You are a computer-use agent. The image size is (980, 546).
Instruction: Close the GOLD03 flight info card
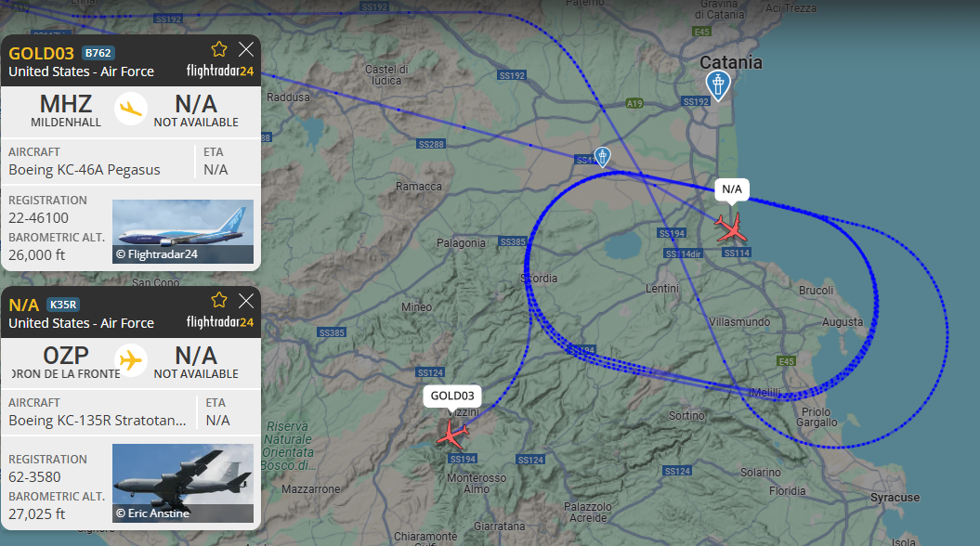[246, 49]
